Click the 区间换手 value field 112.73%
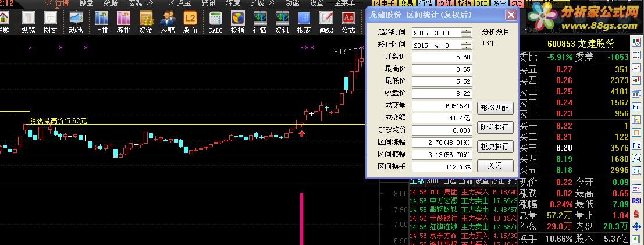The image size is (644, 245). 442,167
